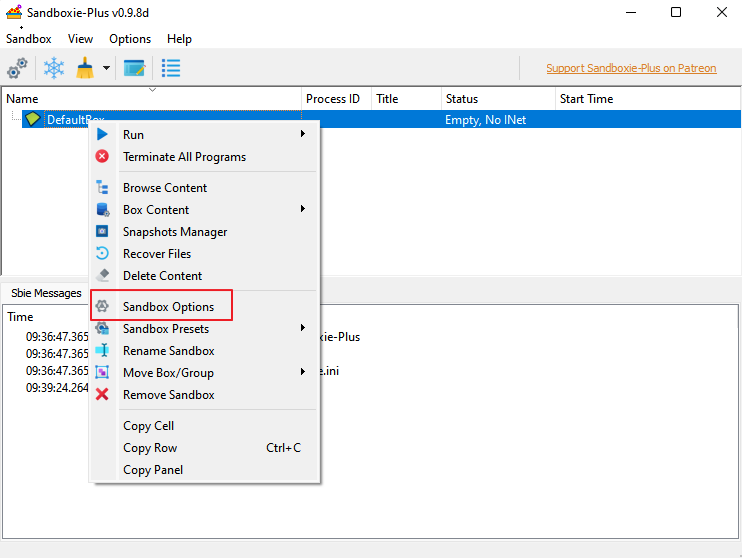Switch to the Sbie Messages tab
The height and width of the screenshot is (558, 742).
[x=46, y=293]
